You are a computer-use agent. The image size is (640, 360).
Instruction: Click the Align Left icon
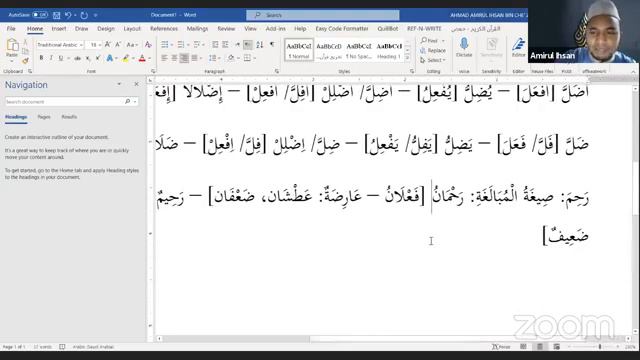tap(164, 58)
